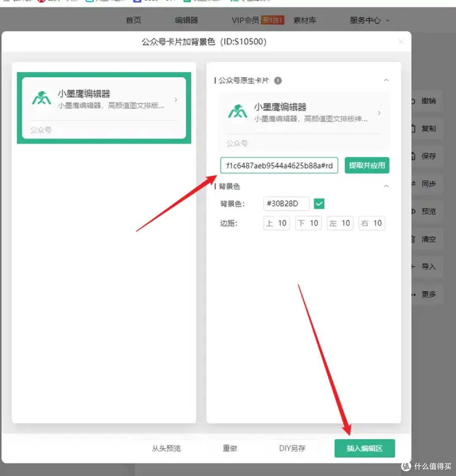This screenshot has width=456, height=476.
Task: Click the bird logo in left preview card
Action: [x=41, y=98]
